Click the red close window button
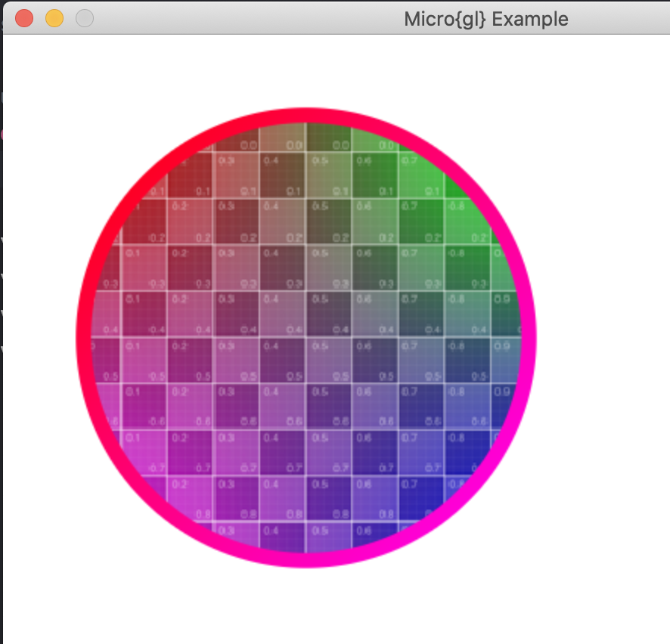Image resolution: width=670 pixels, height=644 pixels. (24, 18)
